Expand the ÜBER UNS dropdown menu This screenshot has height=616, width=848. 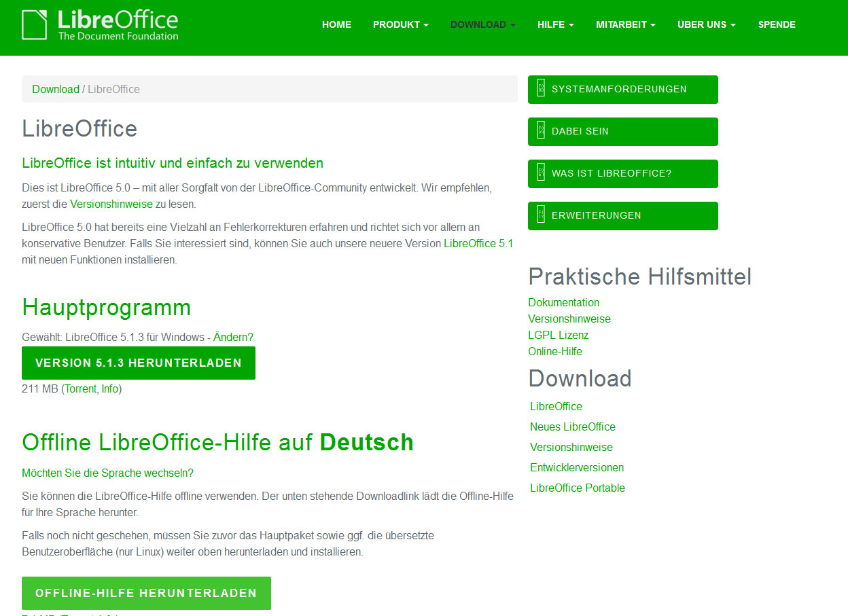click(x=706, y=24)
